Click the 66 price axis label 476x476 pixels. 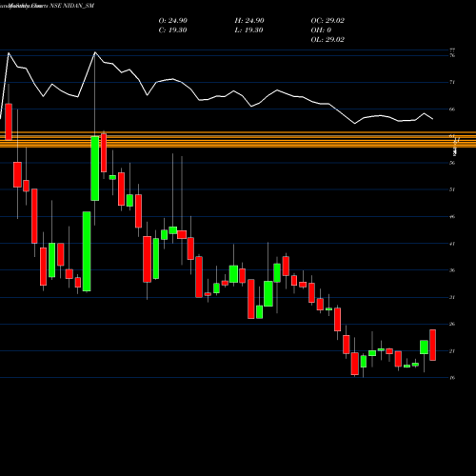pyautogui.click(x=452, y=109)
